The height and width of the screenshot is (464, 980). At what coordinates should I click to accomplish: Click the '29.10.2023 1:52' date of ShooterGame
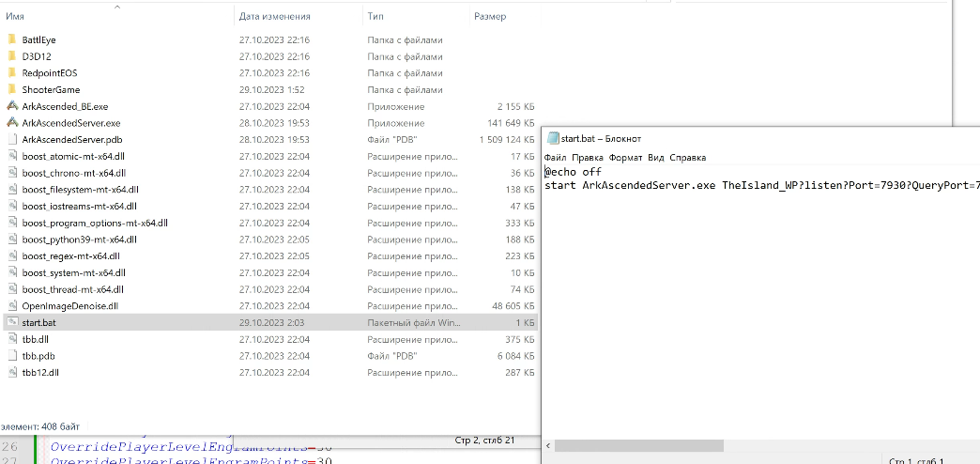pyautogui.click(x=272, y=89)
